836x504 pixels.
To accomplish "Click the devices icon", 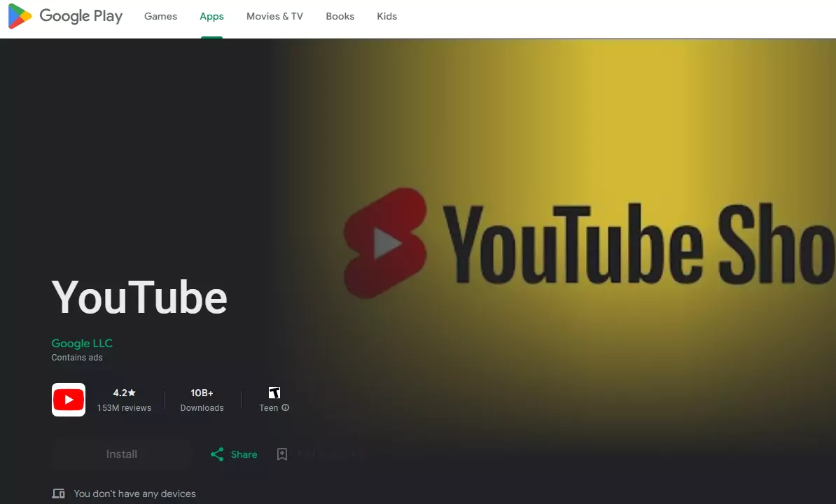I will click(58, 494).
